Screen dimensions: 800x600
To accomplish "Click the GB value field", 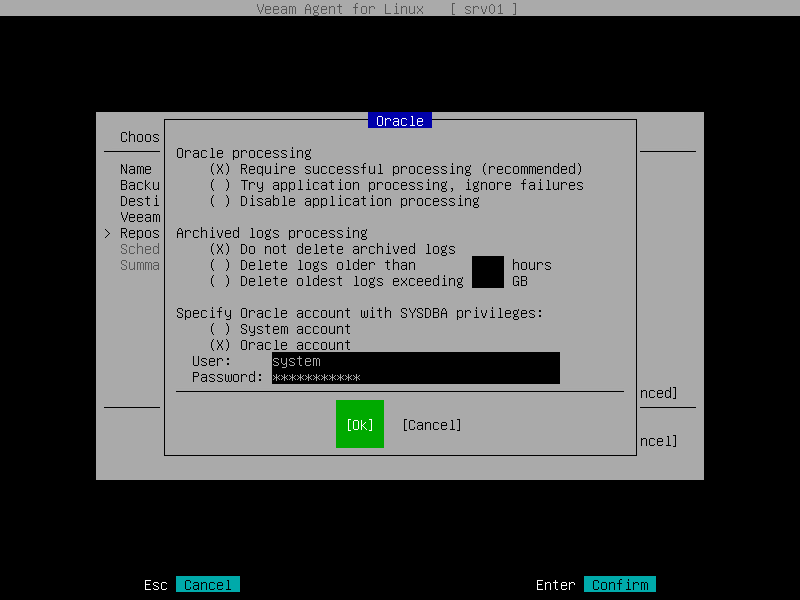I will pyautogui.click(x=488, y=280).
